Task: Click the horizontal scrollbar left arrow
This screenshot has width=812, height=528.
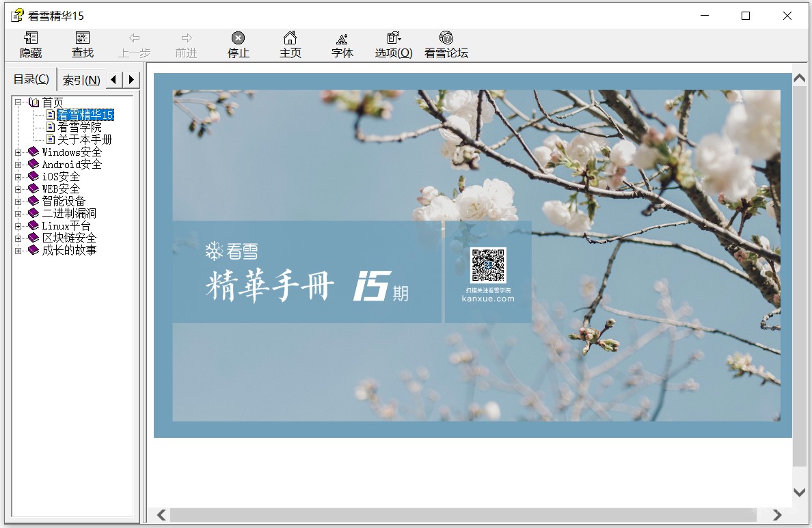Action: [161, 514]
